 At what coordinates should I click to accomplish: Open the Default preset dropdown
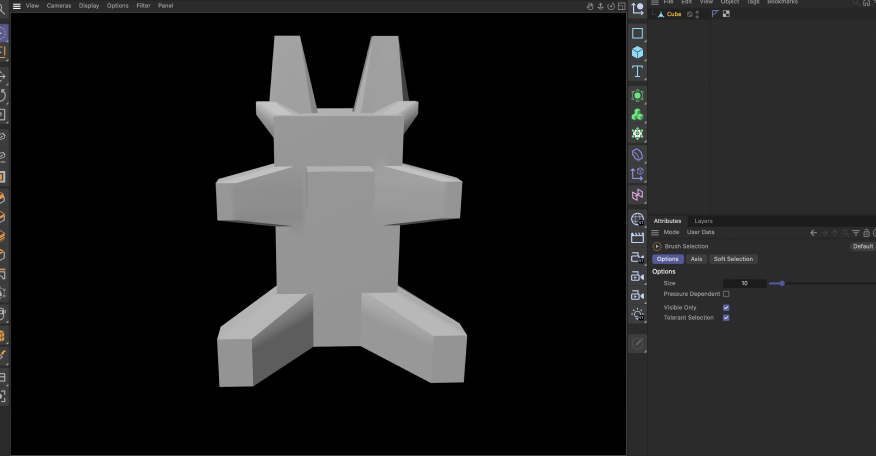click(x=862, y=246)
